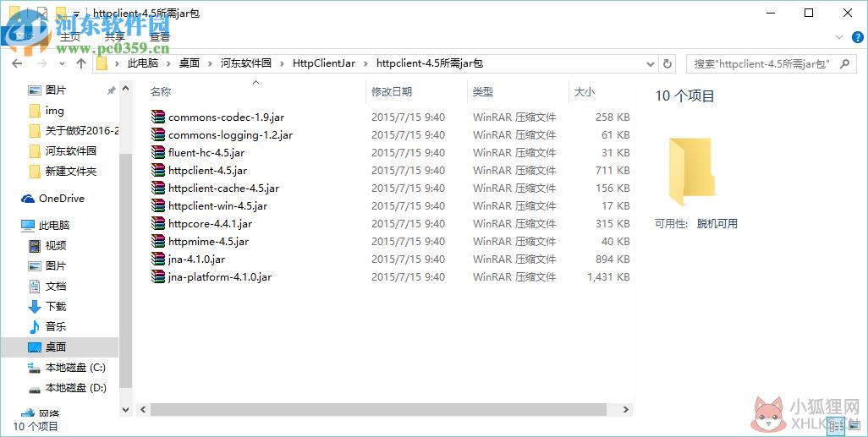Screen dimensions: 868x437
Task: Refresh the current folder view
Action: [667, 63]
